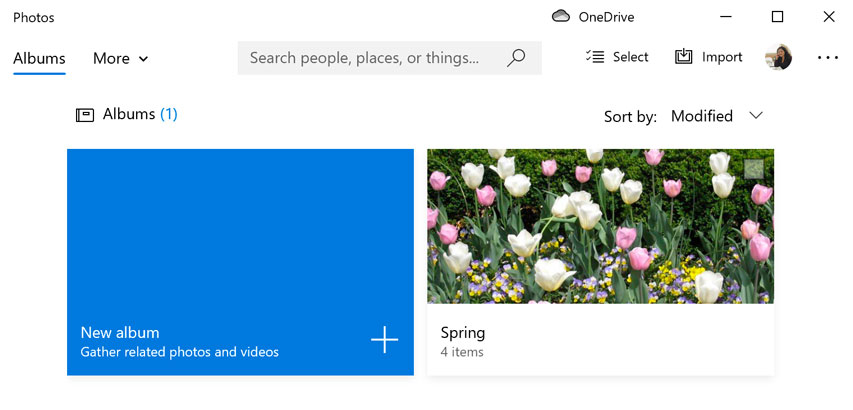Click the OneDrive cloud icon
The width and height of the screenshot is (853, 410).
click(x=561, y=16)
